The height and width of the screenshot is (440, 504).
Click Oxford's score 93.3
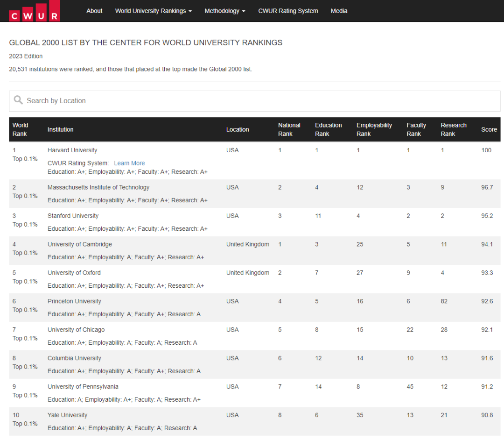(x=487, y=273)
